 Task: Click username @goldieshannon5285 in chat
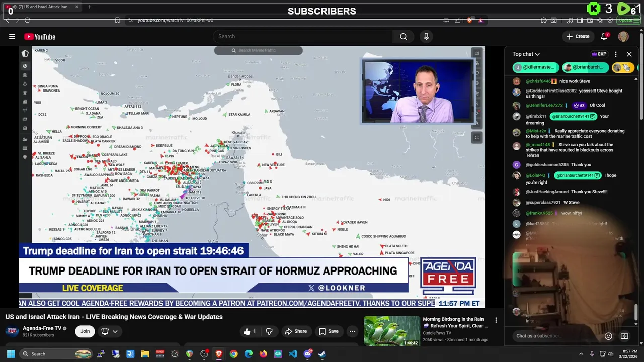[547, 165]
